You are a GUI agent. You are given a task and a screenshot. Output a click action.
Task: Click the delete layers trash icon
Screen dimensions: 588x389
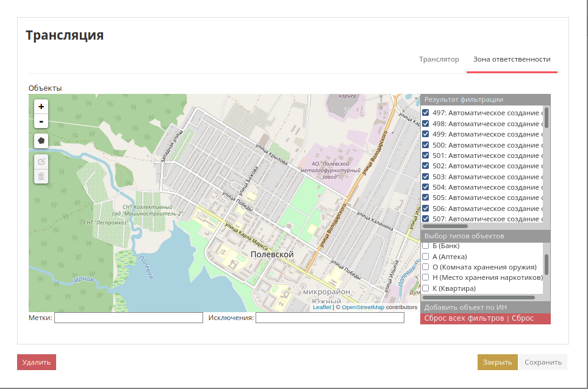click(41, 176)
